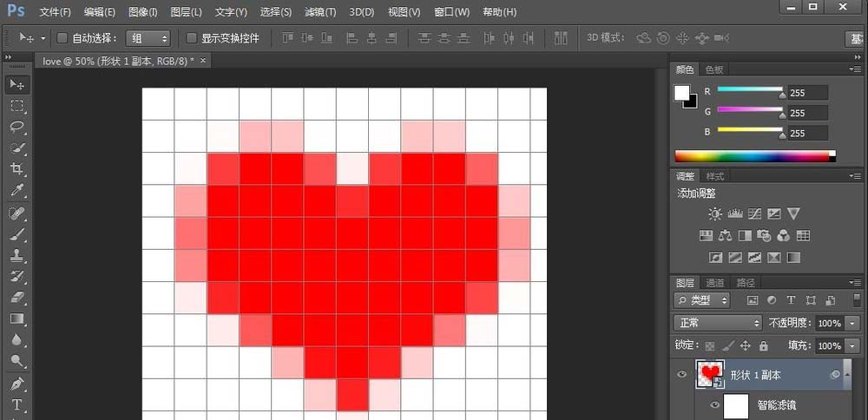The width and height of the screenshot is (868, 420).
Task: Add a Channel Mixer adjustment
Action: (783, 236)
